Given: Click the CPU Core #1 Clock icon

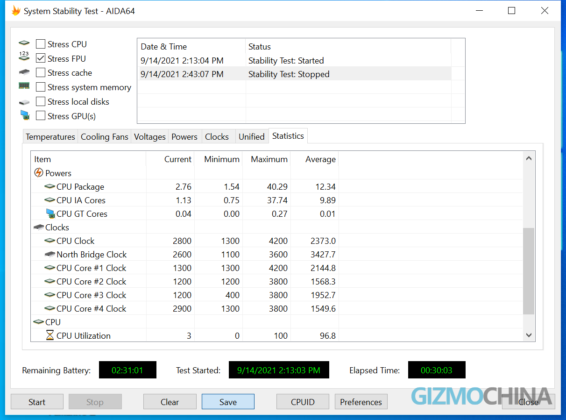Looking at the screenshot, I should click(x=50, y=268).
